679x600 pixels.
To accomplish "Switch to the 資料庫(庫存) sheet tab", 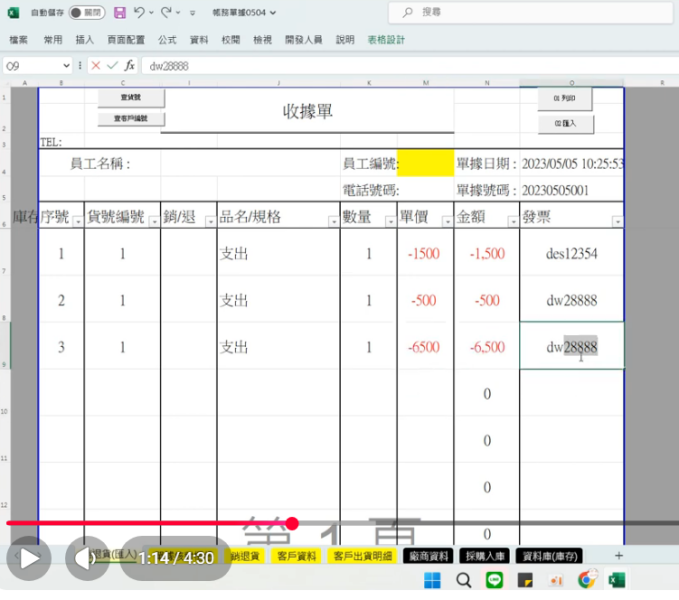I will [550, 556].
